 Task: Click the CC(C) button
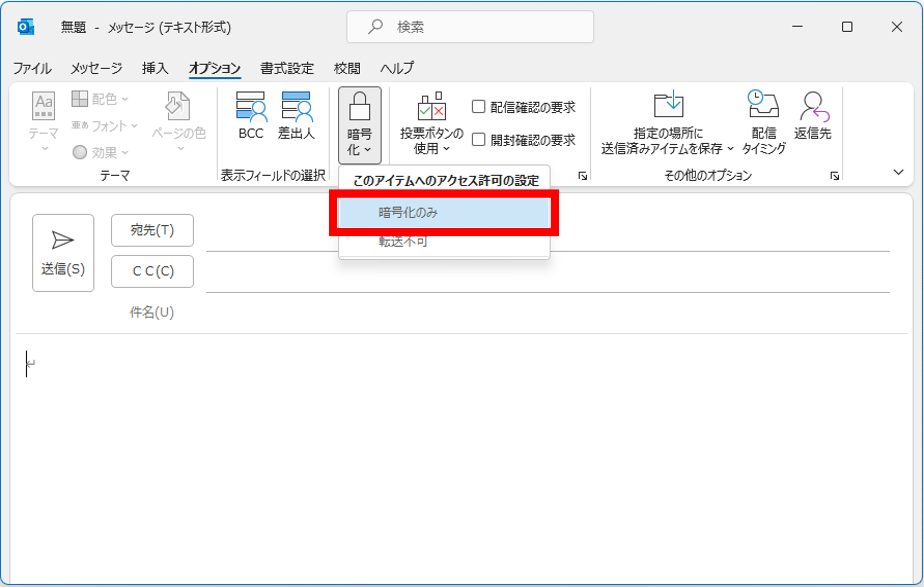(x=152, y=271)
